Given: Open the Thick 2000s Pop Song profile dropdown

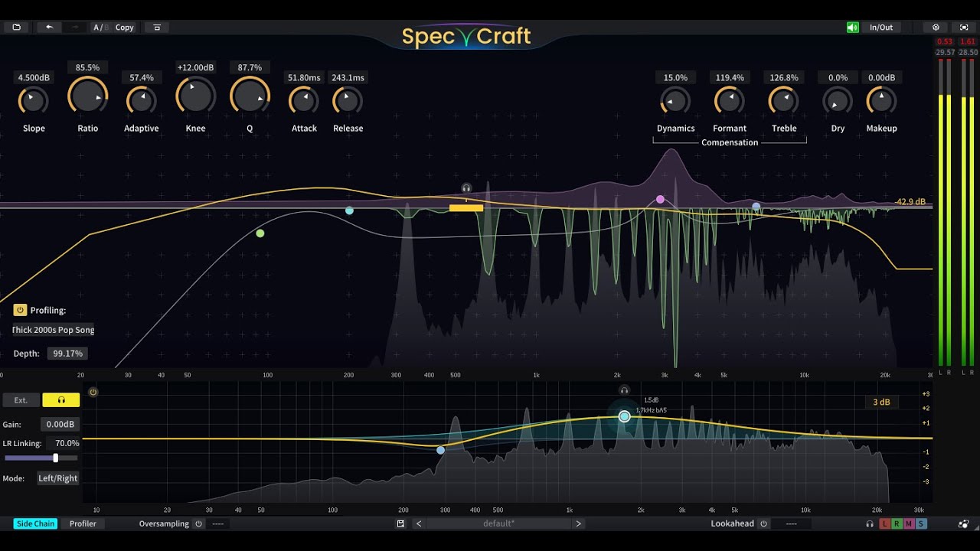Looking at the screenshot, I should (54, 330).
